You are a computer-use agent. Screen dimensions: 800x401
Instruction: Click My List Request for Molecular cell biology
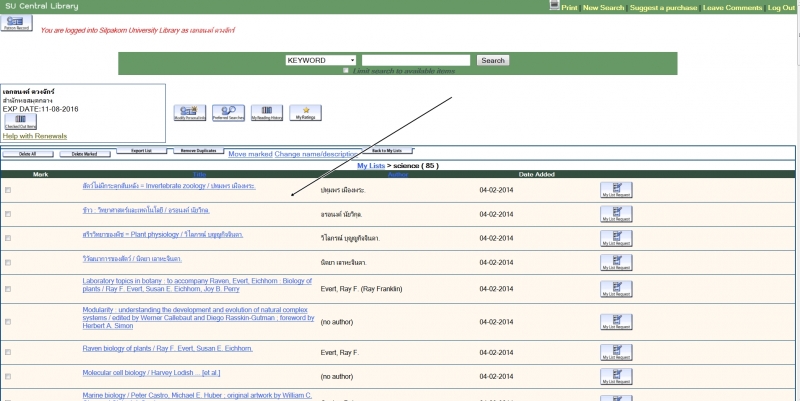coord(616,377)
